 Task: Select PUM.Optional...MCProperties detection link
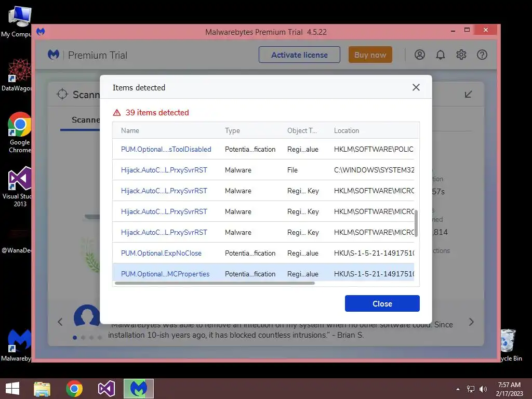165,274
